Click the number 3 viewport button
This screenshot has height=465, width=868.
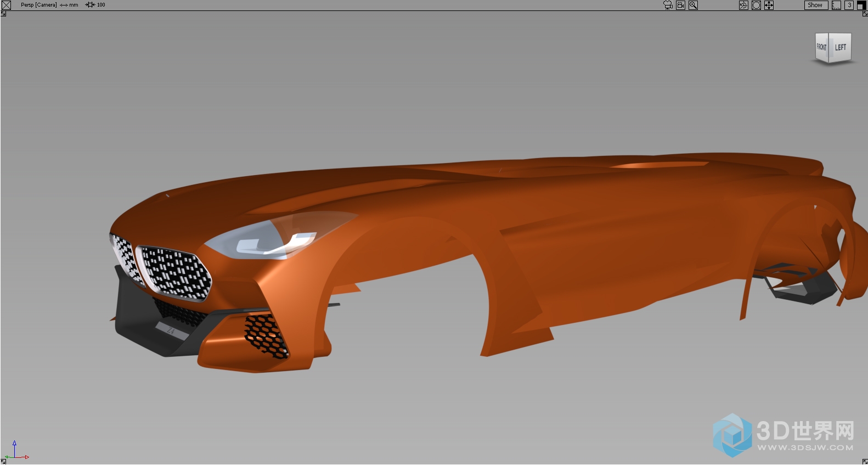click(849, 5)
